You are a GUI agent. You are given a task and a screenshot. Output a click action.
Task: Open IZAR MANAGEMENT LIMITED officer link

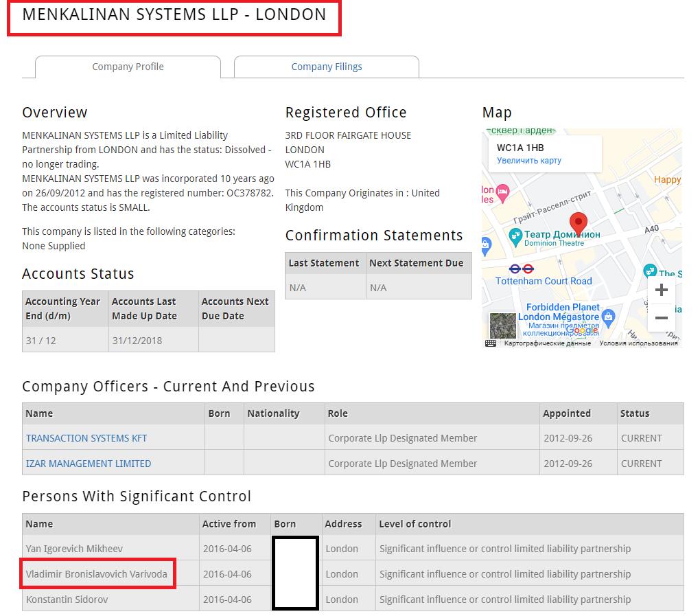coord(89,464)
